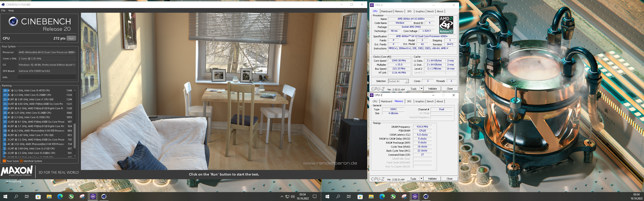This screenshot has height=201, width=644.
Task: Open File Explorer on the taskbar with system tray
Action: [49, 197]
